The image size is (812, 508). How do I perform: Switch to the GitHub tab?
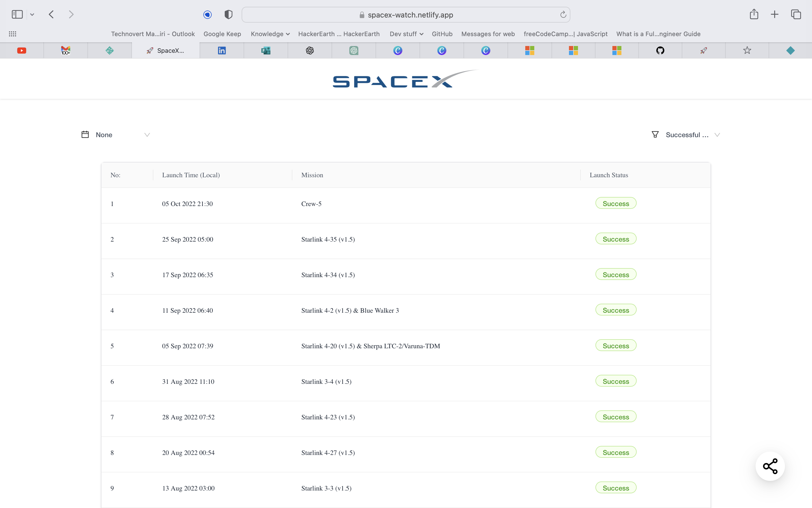point(660,51)
